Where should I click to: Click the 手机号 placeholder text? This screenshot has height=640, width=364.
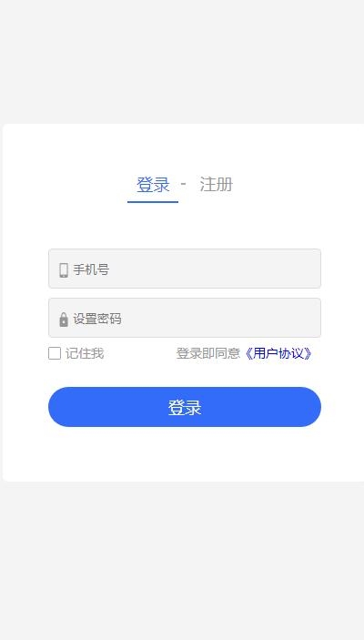[x=91, y=269]
